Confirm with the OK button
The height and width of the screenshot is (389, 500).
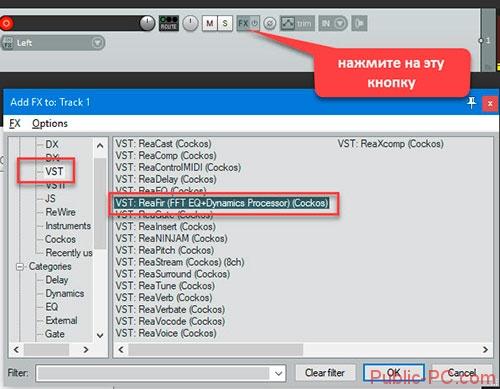click(x=394, y=373)
